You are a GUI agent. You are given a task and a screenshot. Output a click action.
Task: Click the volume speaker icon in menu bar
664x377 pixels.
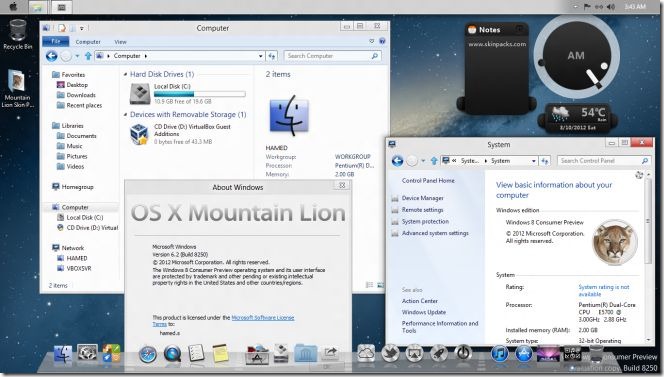(611, 7)
